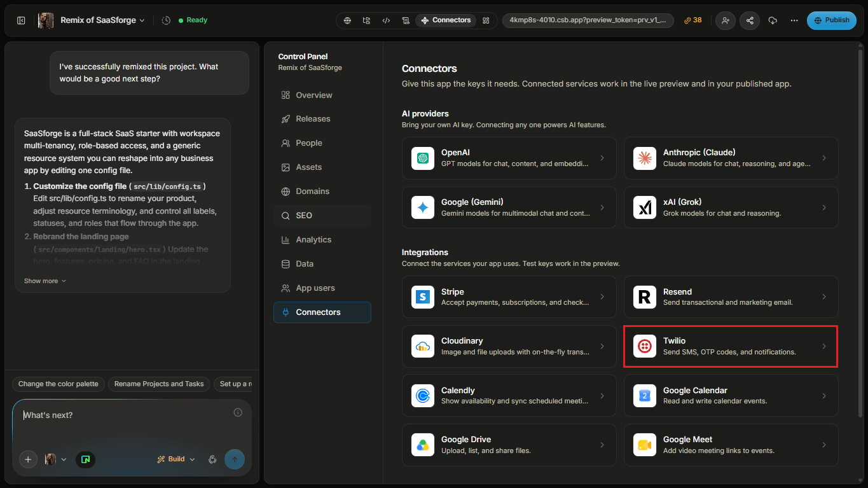Open the Stripe integration card
This screenshot has height=488, width=868.
point(509,297)
